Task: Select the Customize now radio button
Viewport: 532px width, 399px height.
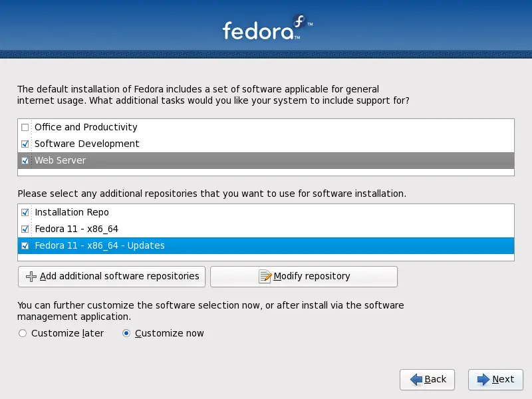Action: 126,333
